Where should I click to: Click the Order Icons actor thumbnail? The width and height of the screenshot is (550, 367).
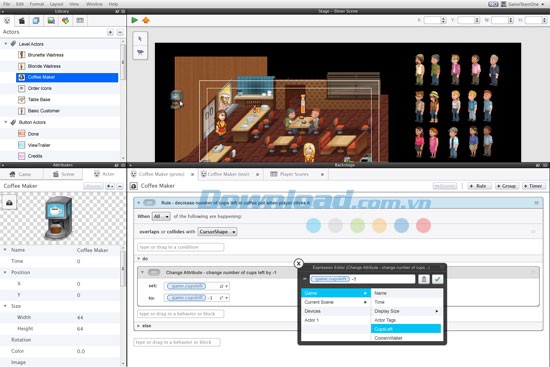pos(22,88)
